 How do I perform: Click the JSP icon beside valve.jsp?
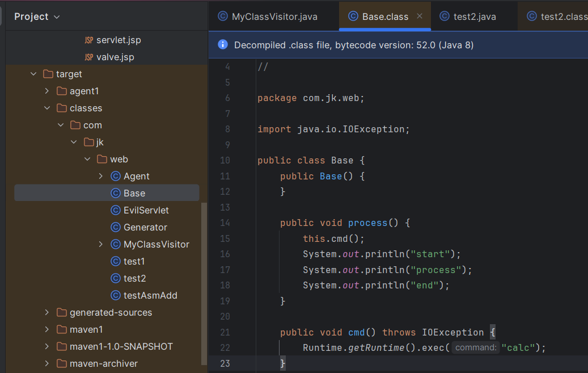pos(89,57)
